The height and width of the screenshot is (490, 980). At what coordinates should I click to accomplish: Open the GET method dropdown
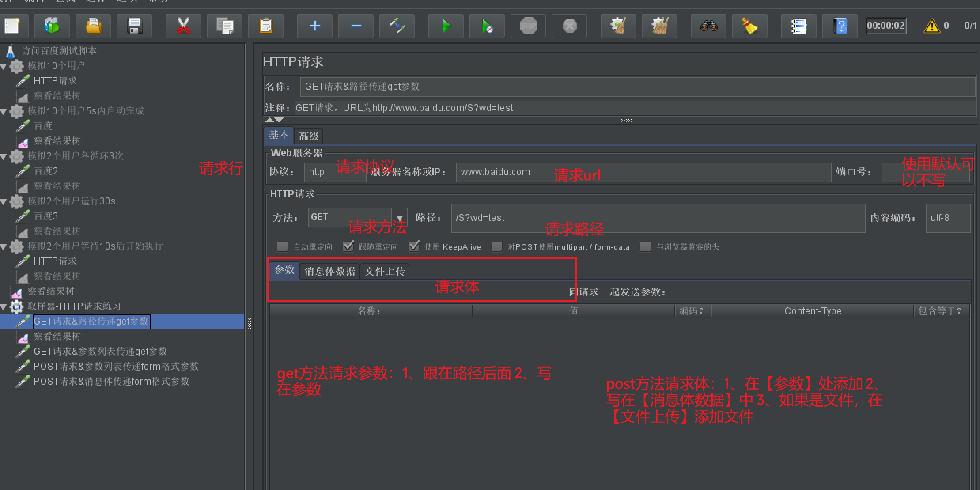coord(399,218)
